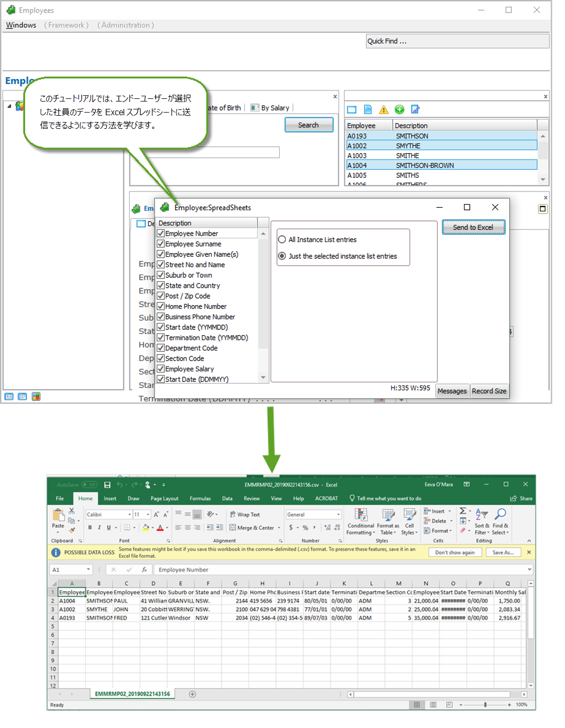Expand the Merge & Center dropdown arrow
Screen dimensions: 565x728
pos(279,528)
